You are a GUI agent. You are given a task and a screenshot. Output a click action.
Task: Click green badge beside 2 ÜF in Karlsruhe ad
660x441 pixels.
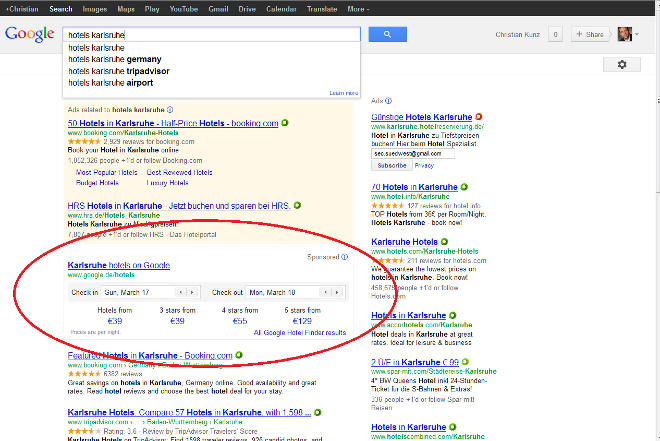[x=465, y=362]
